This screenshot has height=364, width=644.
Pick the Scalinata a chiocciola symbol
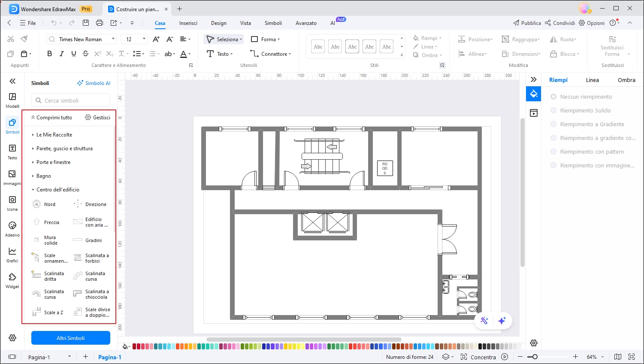(x=78, y=294)
